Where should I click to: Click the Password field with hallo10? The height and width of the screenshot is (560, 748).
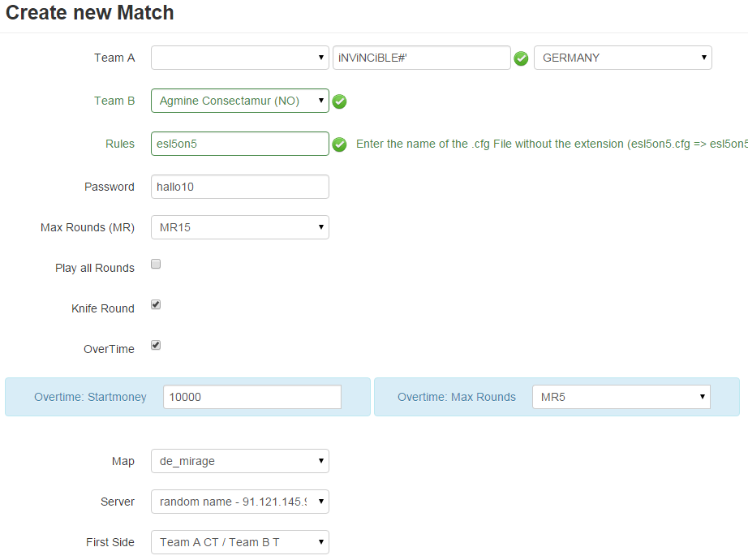point(239,187)
